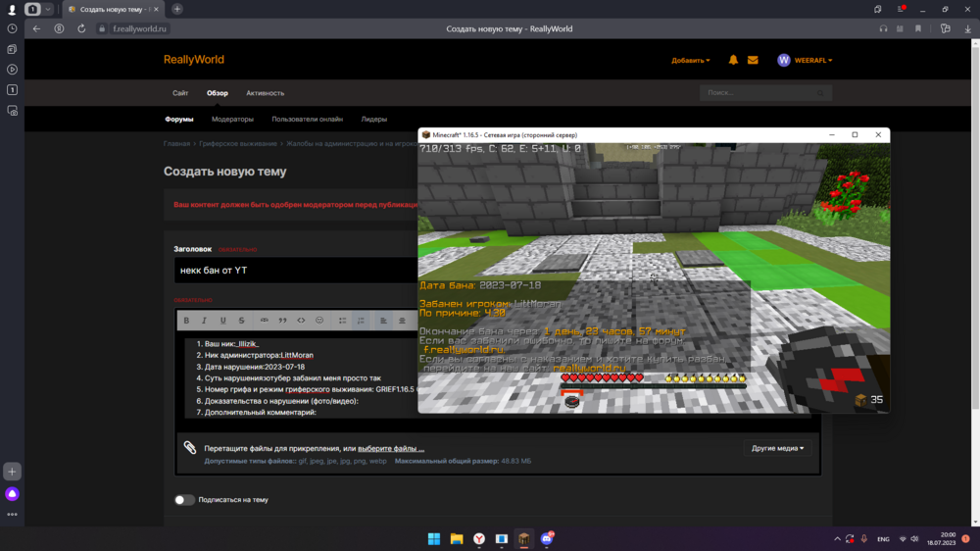Click the paperclip attach icon
This screenshot has width=980, height=551.
pos(190,447)
